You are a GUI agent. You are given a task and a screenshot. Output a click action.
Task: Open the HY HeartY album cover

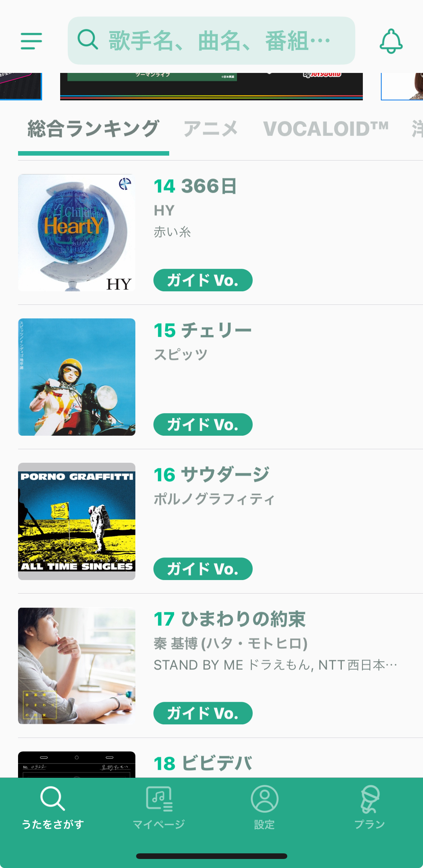point(77,233)
